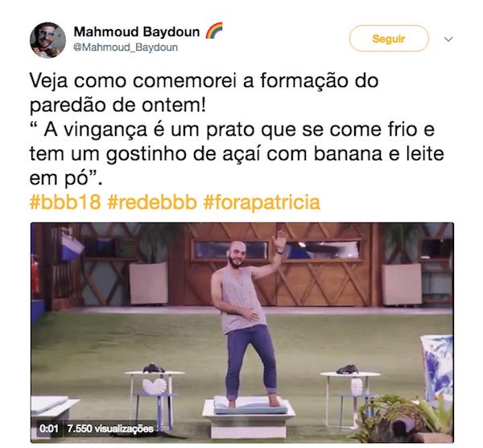Click the 7.550 visualizações view counter
The height and width of the screenshot is (448, 483).
point(110,429)
